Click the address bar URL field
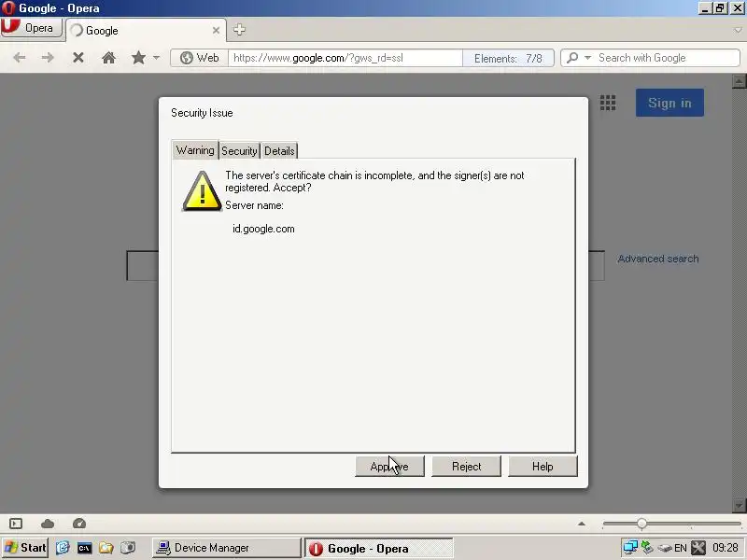The width and height of the screenshot is (747, 560). coord(345,58)
